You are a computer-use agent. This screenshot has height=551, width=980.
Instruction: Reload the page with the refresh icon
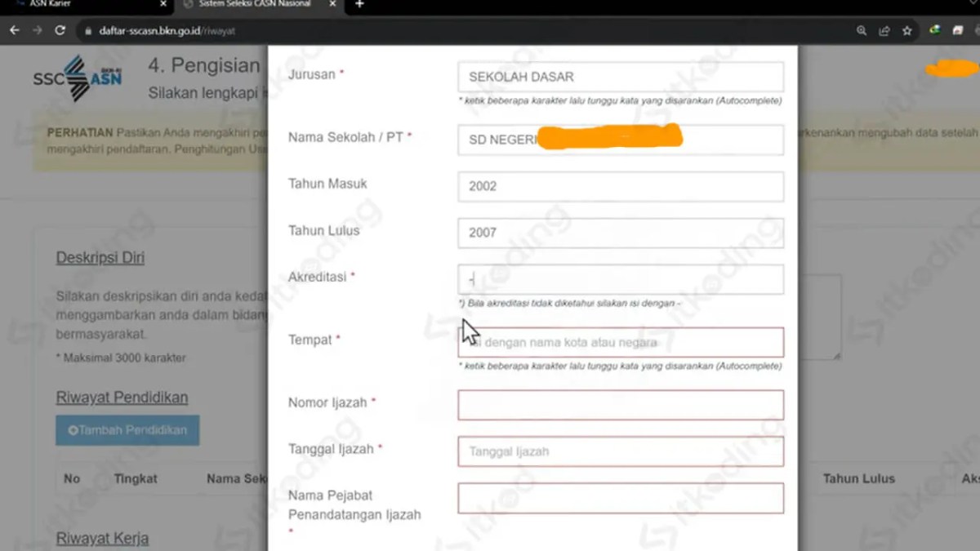pos(60,30)
